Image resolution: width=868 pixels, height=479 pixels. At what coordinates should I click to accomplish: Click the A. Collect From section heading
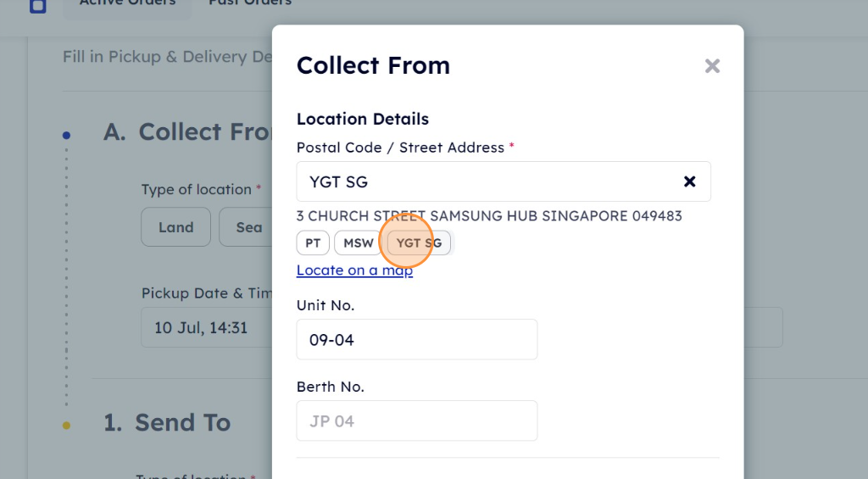[x=187, y=131]
